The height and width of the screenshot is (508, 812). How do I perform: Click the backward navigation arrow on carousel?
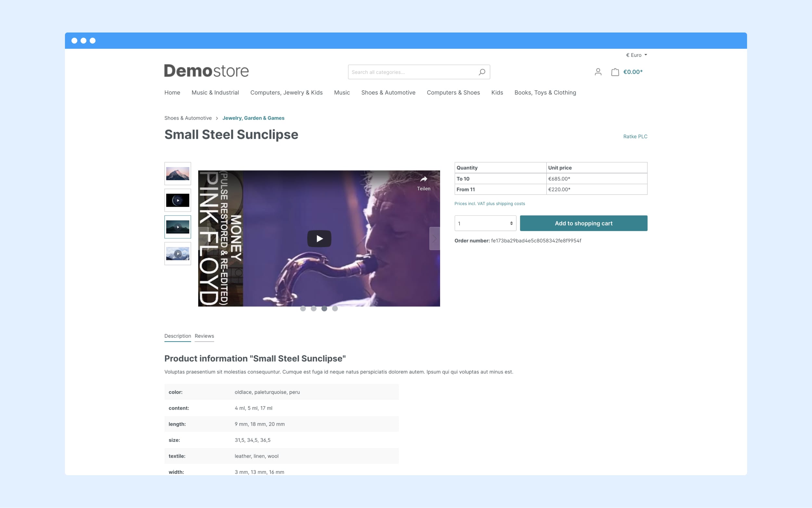click(203, 238)
